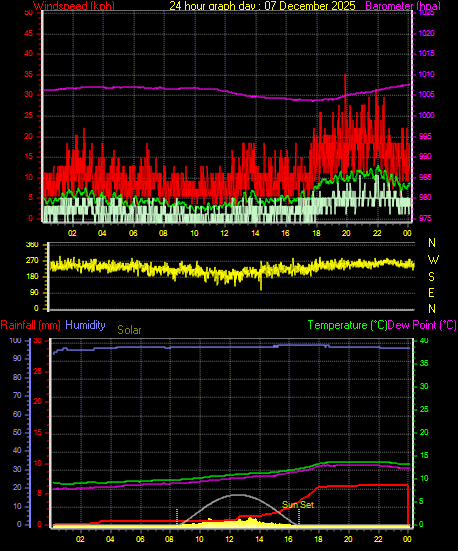Click the Solar legend label

[129, 330]
